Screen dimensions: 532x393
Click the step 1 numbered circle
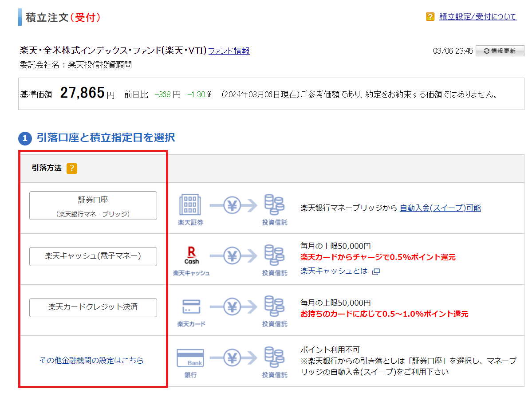[x=25, y=138]
